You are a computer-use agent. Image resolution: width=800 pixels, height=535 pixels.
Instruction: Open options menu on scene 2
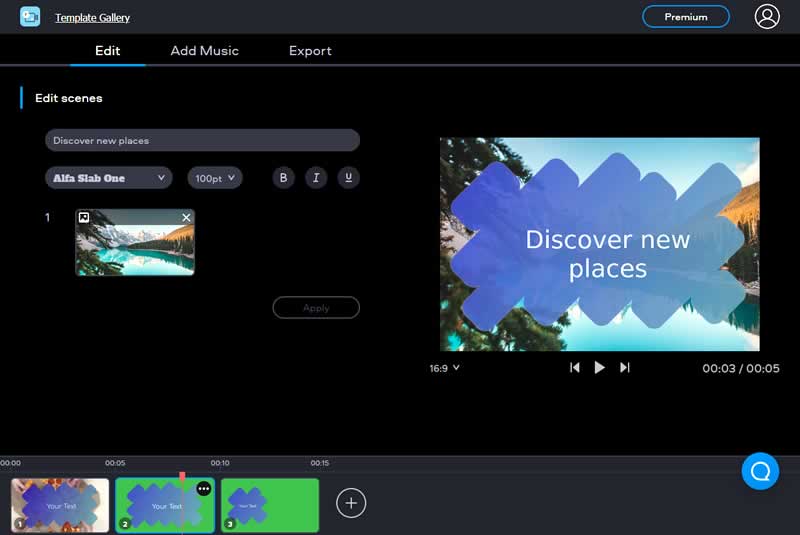click(204, 489)
